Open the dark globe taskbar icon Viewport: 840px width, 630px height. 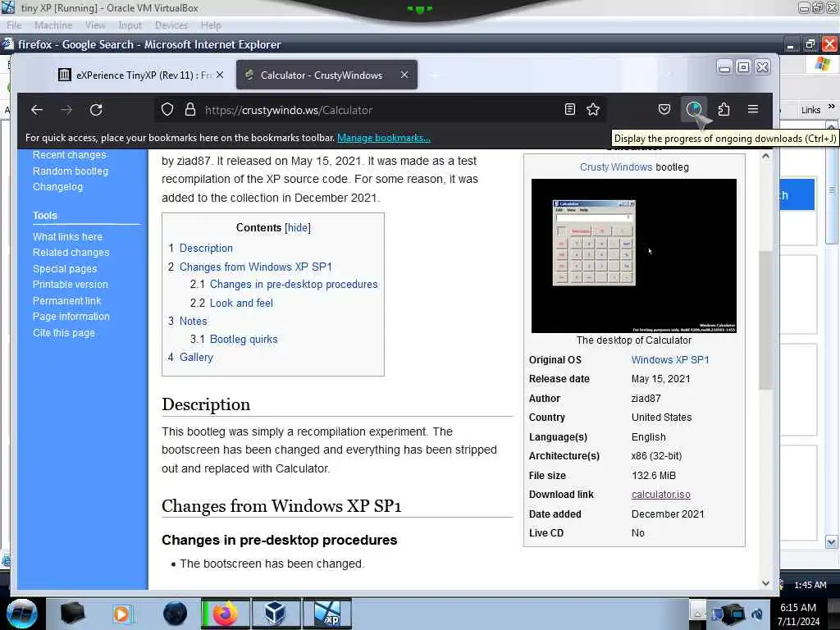click(176, 614)
